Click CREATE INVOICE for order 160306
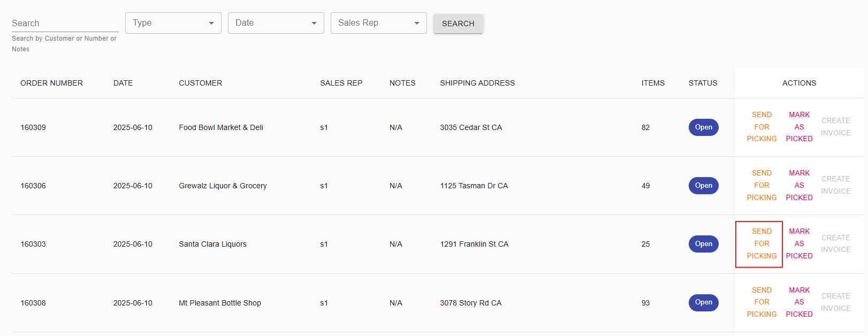This screenshot has height=336, width=868. coord(835,185)
